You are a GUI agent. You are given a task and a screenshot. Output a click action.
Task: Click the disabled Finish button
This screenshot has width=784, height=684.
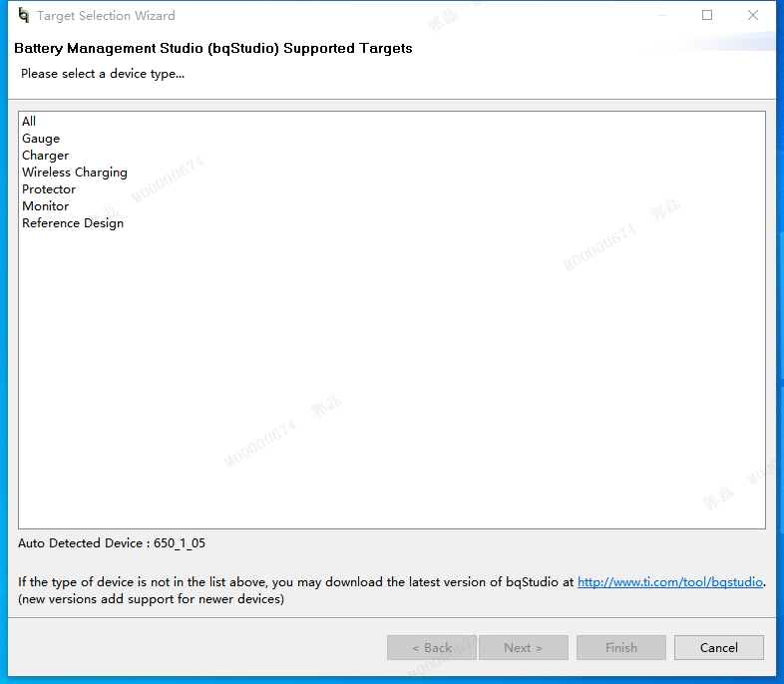coord(621,647)
